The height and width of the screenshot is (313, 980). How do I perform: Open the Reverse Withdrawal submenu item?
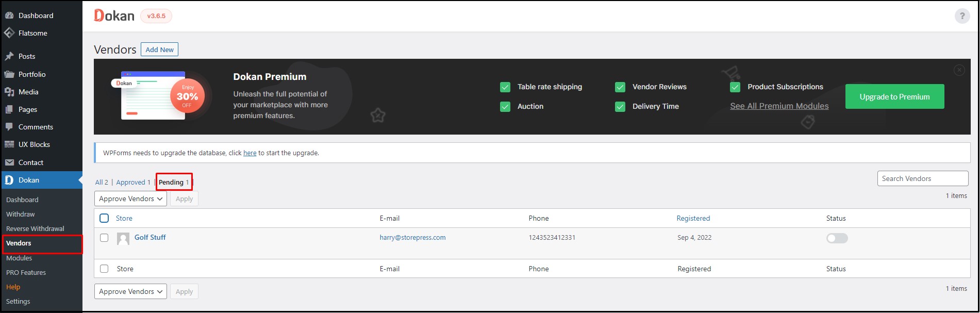point(35,228)
